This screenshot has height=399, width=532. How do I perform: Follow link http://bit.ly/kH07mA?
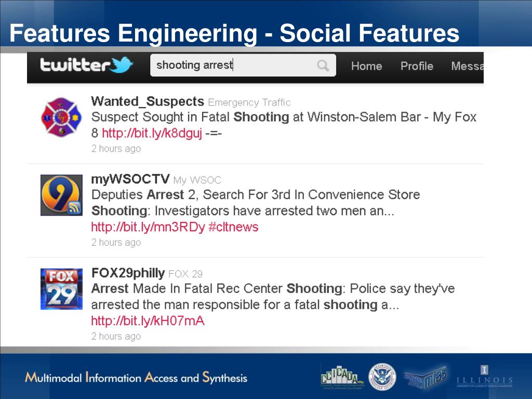click(x=148, y=321)
